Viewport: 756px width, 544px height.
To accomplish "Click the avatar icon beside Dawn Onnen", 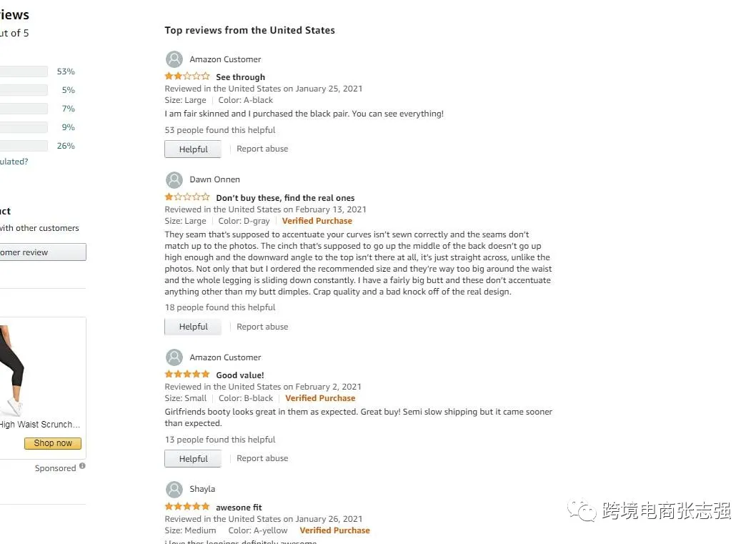I will 174,179.
